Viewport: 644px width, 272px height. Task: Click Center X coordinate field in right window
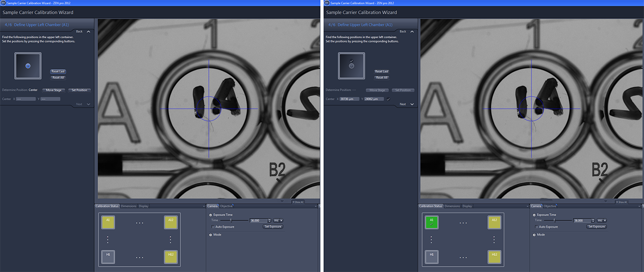pos(350,99)
